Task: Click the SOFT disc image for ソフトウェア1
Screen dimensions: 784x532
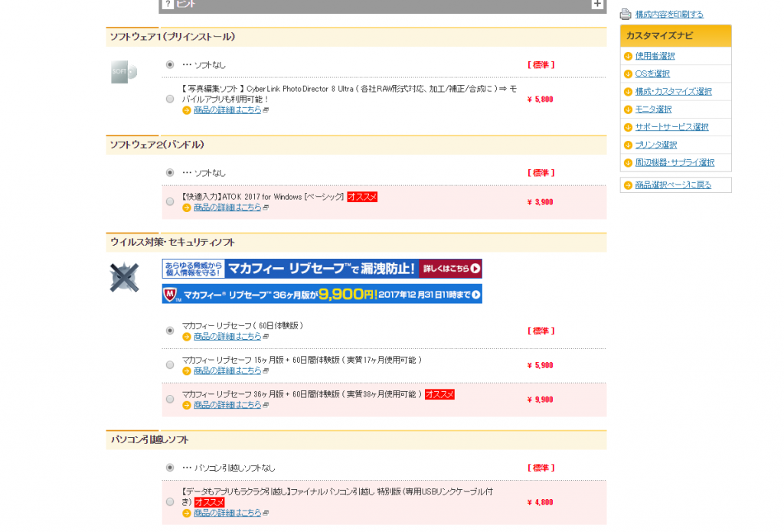Action: point(123,72)
